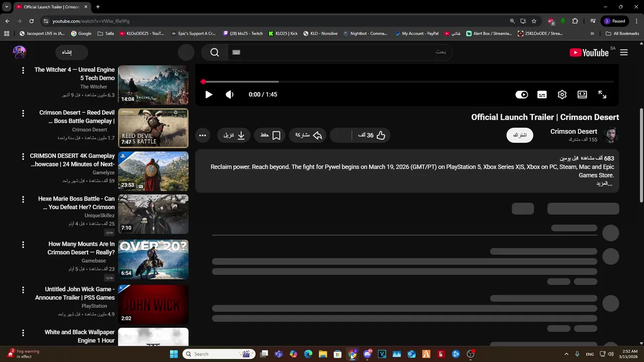Open the Chrome three-dot menu
This screenshot has height=362, width=644.
click(x=636, y=21)
